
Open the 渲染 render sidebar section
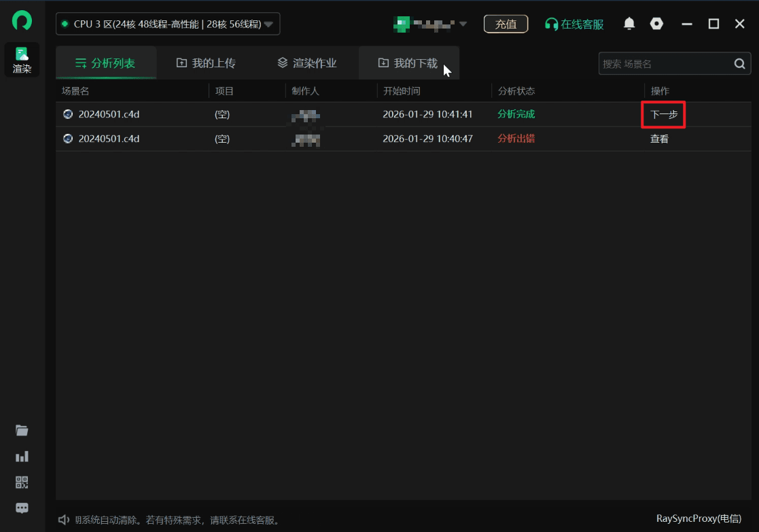(22, 60)
